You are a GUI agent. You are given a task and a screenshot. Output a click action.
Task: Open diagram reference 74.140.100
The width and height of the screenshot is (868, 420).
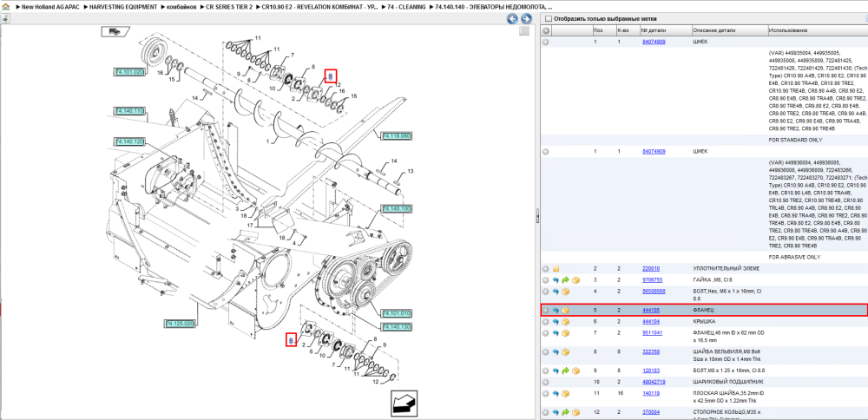tap(397, 209)
